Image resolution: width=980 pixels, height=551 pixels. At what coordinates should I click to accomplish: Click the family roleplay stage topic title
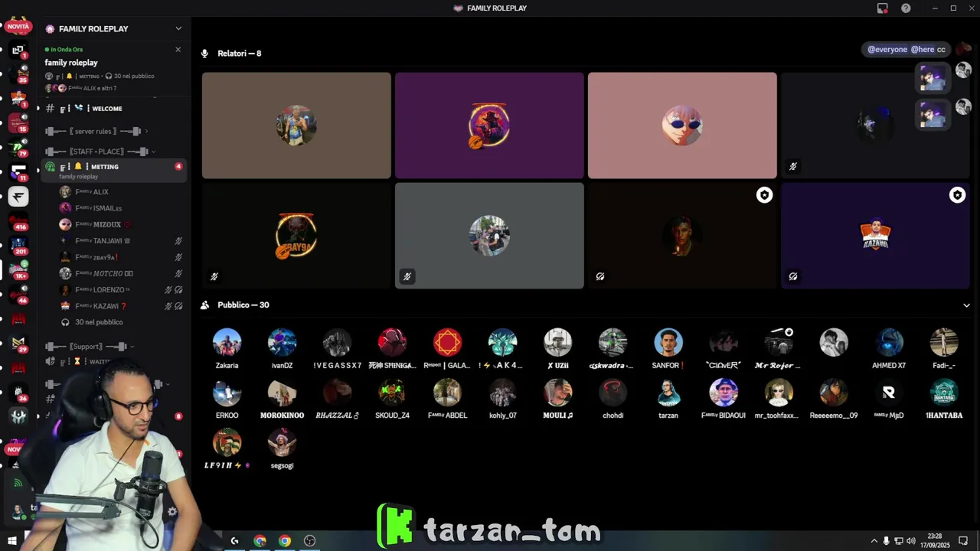point(71,63)
